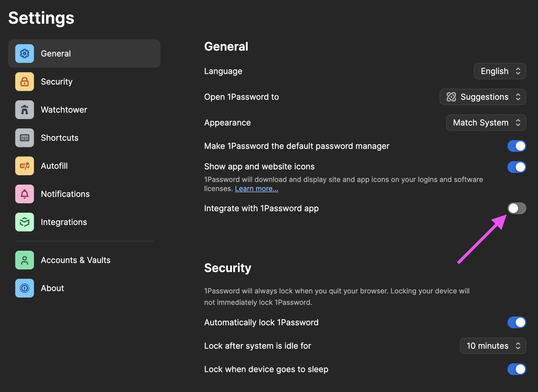Click the Shortcuts keyboard icon
The width and height of the screenshot is (538, 392).
coord(25,138)
